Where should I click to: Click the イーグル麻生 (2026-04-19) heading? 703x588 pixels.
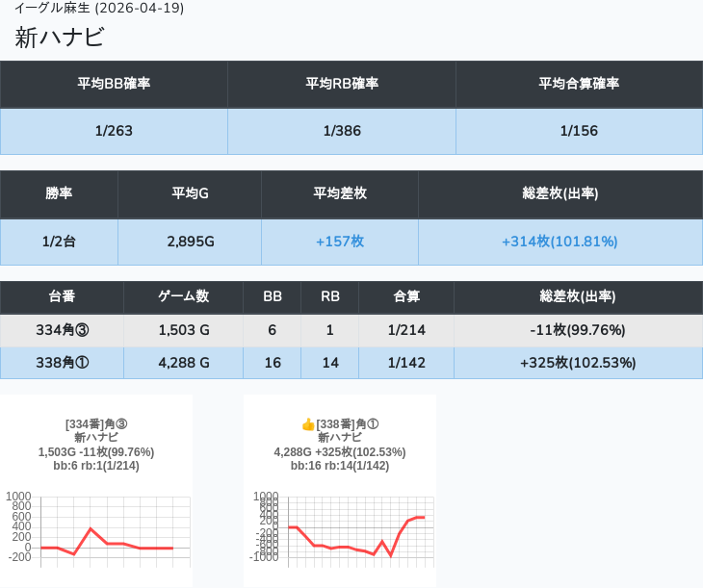tap(99, 9)
